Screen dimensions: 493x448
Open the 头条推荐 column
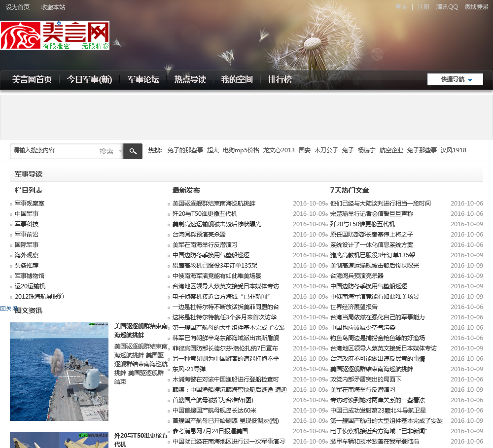pos(27,266)
